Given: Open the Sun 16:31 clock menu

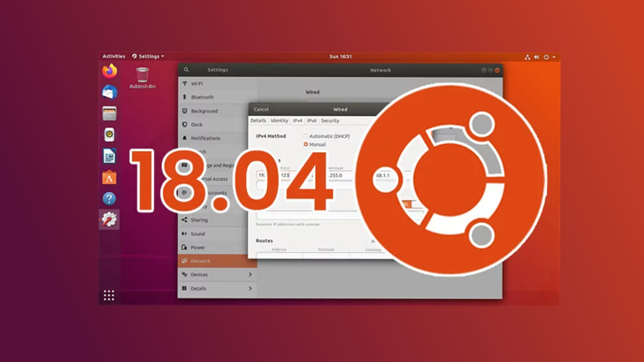Looking at the screenshot, I should (x=341, y=56).
